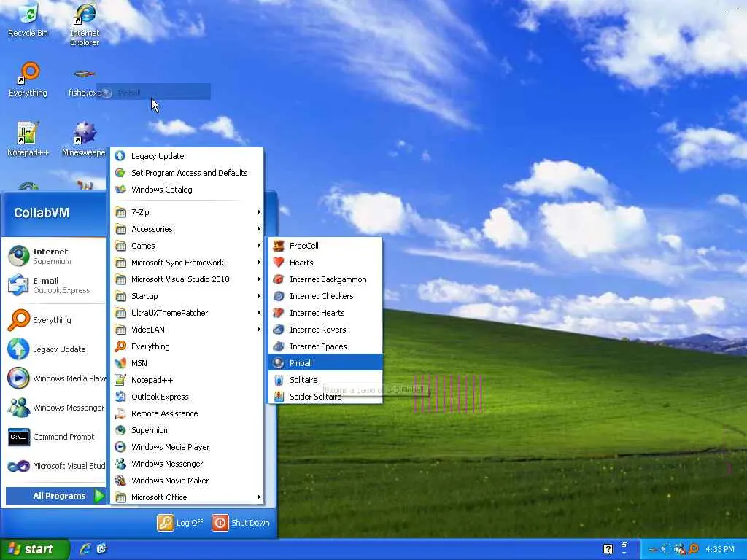
Task: Open Windows Media Player in left pane
Action: [55, 378]
